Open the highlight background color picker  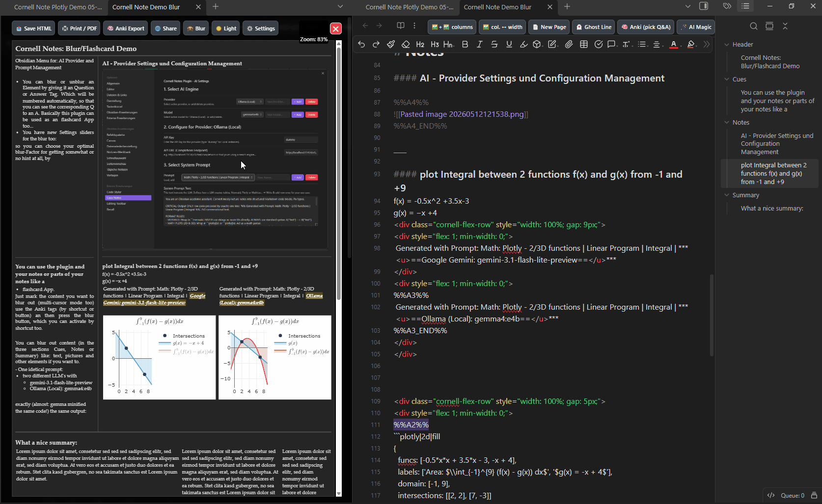[691, 44]
